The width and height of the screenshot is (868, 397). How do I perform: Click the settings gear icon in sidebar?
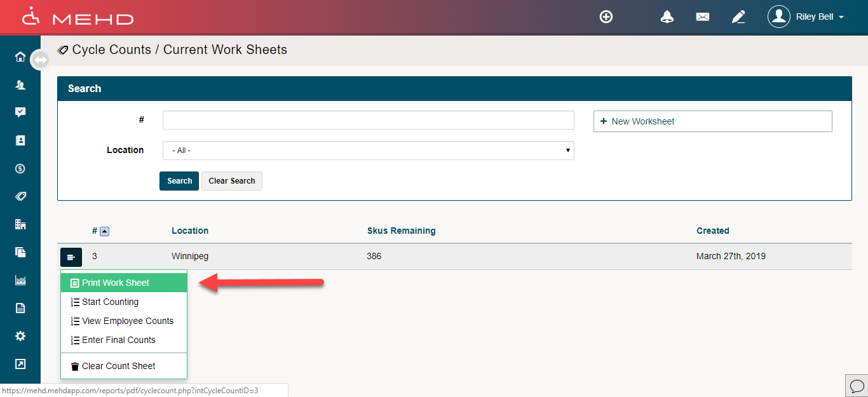coord(20,336)
